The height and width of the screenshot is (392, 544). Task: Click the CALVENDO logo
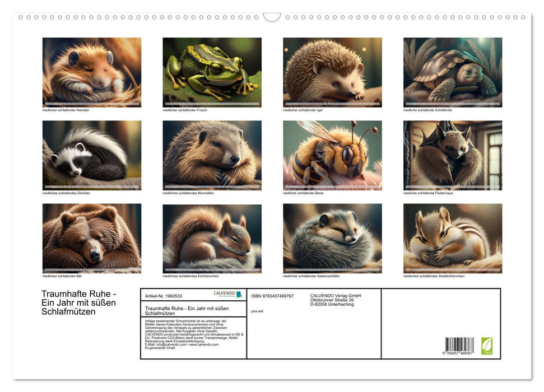click(227, 295)
